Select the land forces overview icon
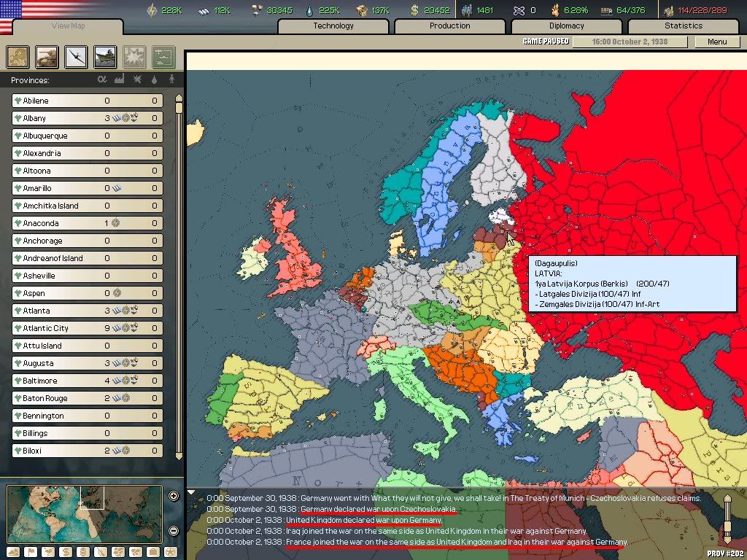Viewport: 747px width, 560px height. 47,57
